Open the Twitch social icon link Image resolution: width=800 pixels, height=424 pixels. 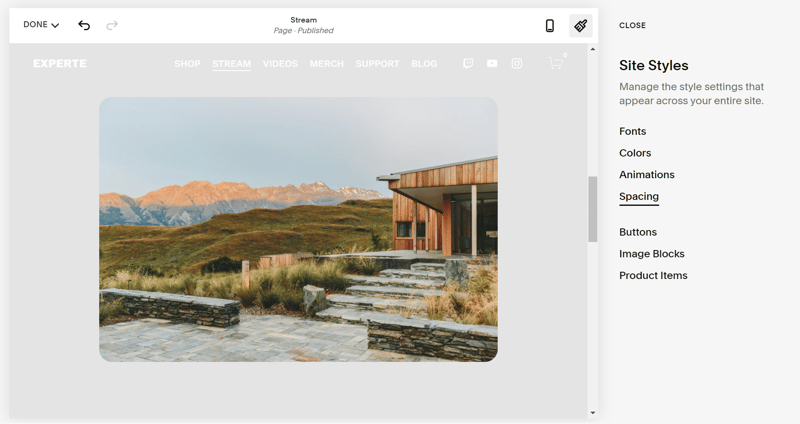click(x=468, y=63)
